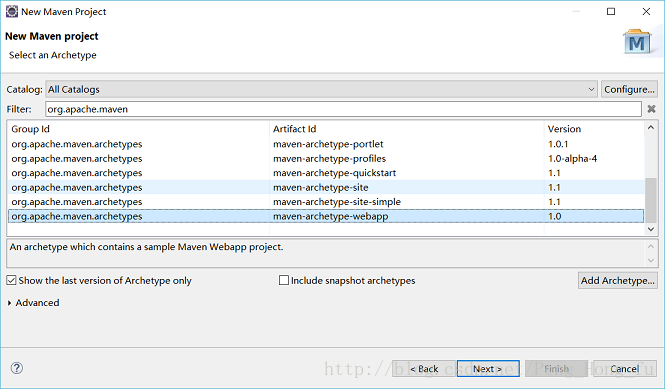This screenshot has height=389, width=665.
Task: Select the maven-archetype-webapp row
Action: coord(326,216)
